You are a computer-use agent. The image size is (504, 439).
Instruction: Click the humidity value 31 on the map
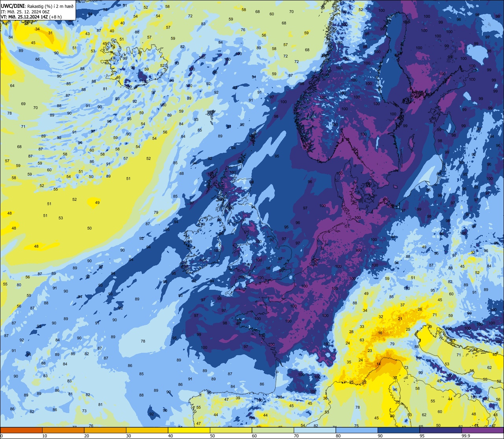point(50,33)
